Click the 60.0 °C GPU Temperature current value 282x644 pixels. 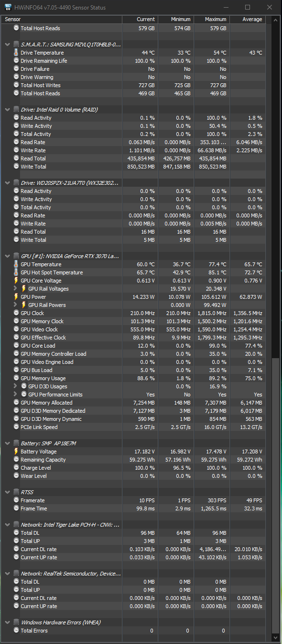[146, 264]
